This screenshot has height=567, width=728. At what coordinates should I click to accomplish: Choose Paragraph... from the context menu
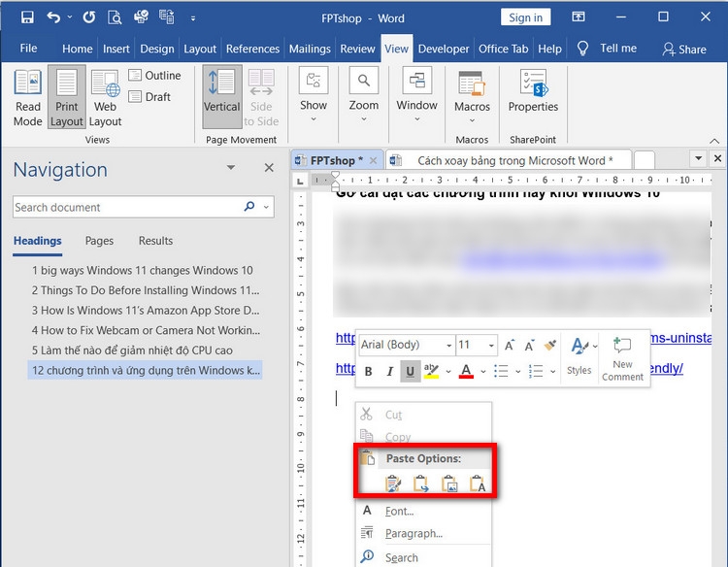click(414, 533)
